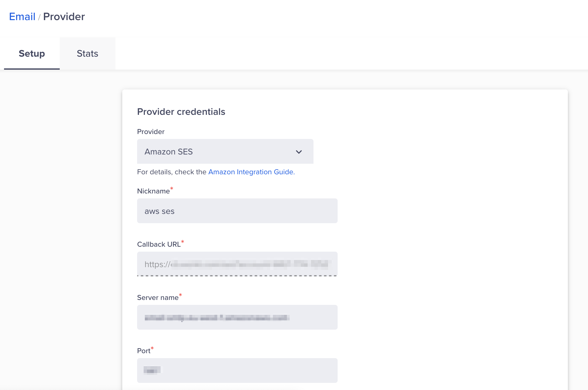Click the chevron arrow in Provider dropdown
This screenshot has width=588, height=390.
[299, 152]
